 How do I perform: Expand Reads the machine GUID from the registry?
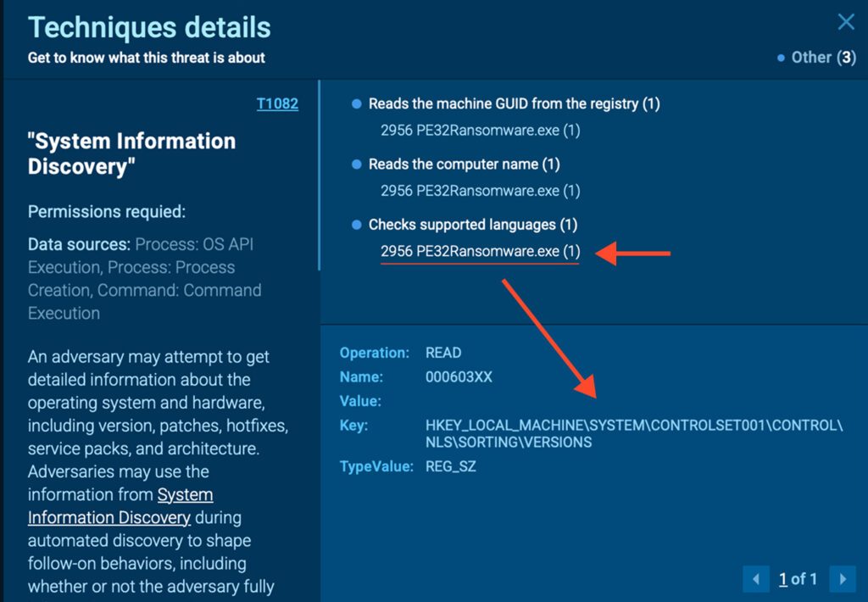coord(514,104)
